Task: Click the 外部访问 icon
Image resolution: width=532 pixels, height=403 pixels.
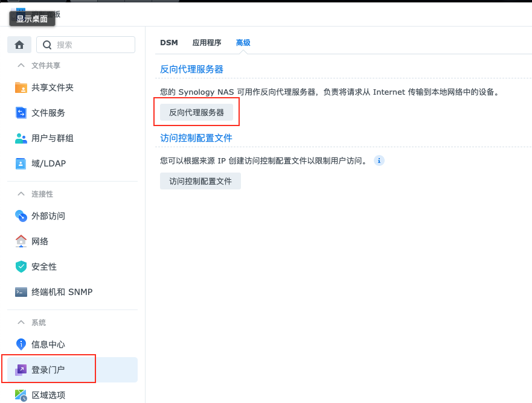Action: (21, 216)
